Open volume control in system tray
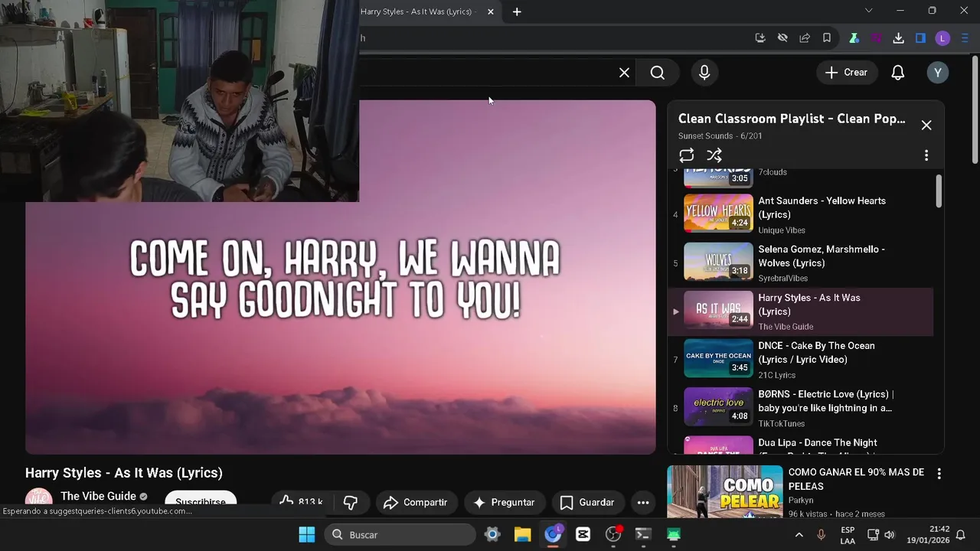The height and width of the screenshot is (551, 980). tap(890, 535)
